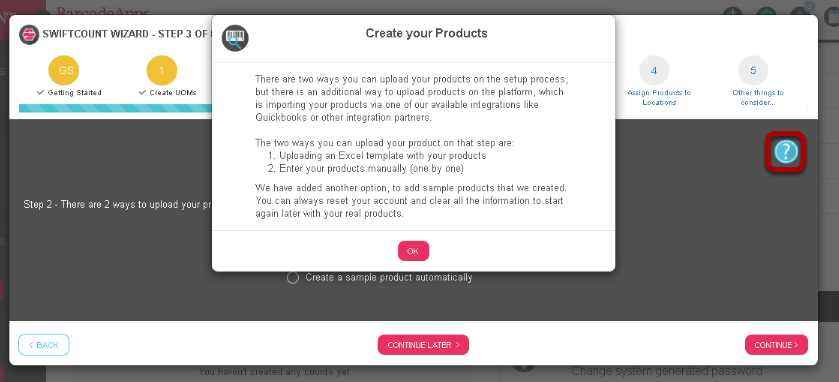Open the notification bell icon in top bar
This screenshot has width=839, height=382.
800,13
